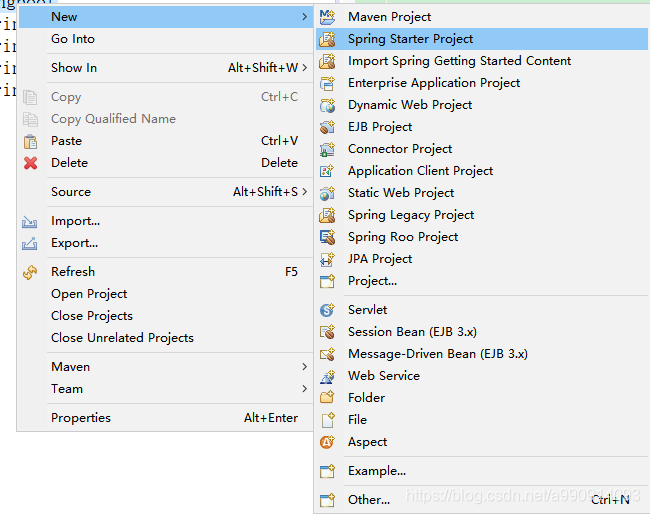Open the Export... menu entry
The width and height of the screenshot is (650, 514).
[x=165, y=243]
